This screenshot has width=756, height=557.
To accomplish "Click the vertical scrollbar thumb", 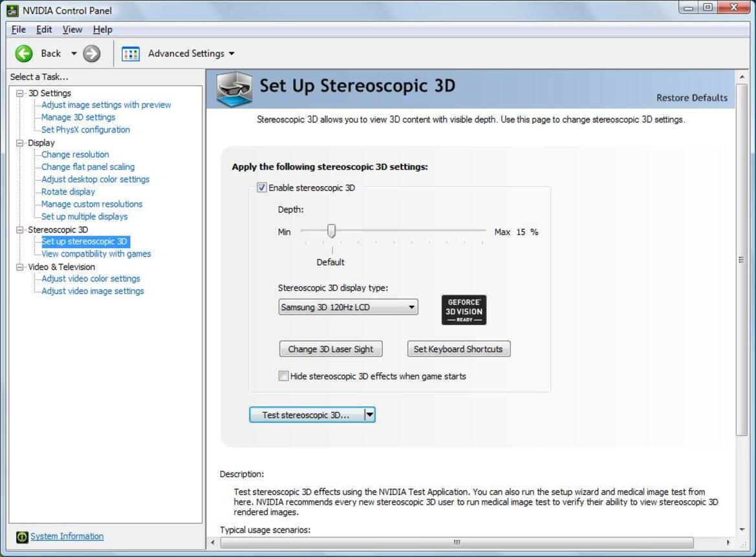I will click(742, 260).
